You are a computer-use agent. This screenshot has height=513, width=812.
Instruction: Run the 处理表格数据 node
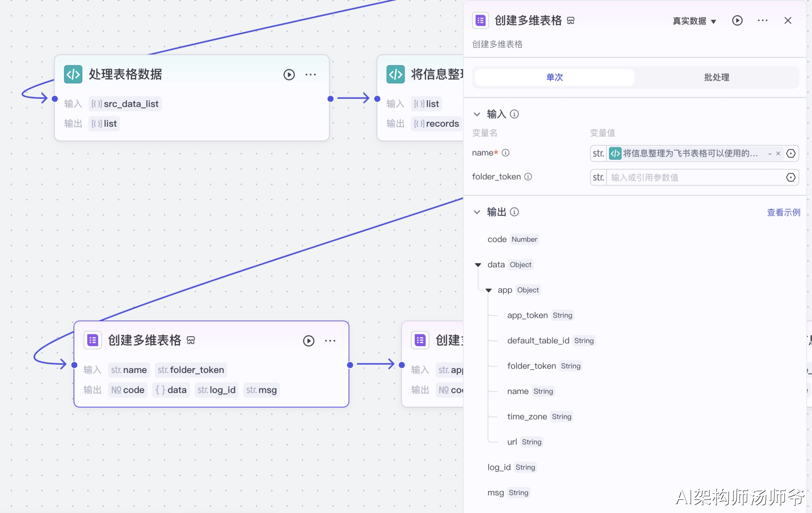coord(289,75)
